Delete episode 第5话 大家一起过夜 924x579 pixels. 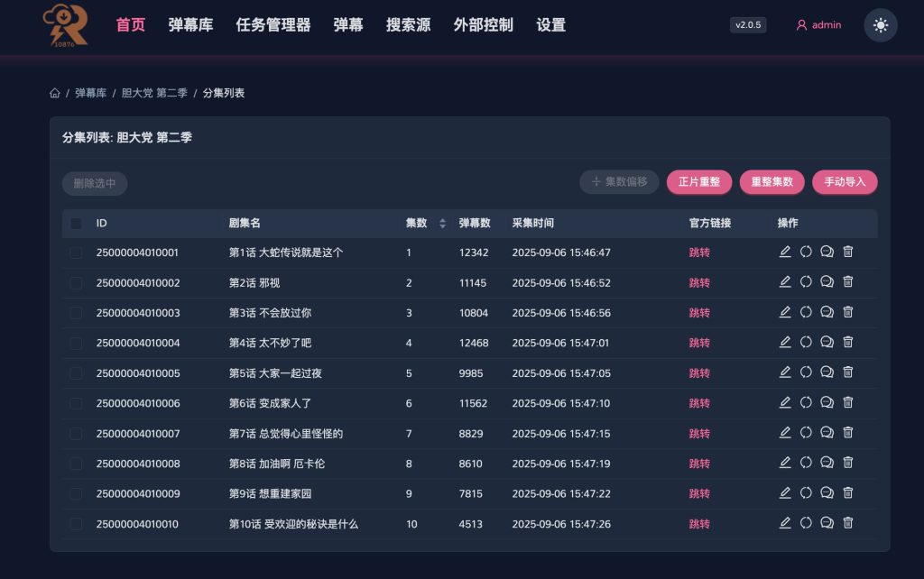(x=848, y=372)
